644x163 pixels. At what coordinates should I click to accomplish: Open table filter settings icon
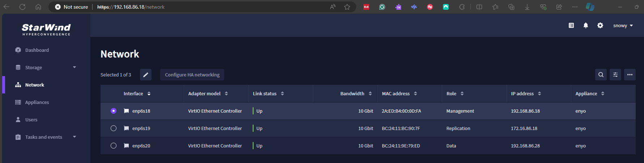point(615,75)
